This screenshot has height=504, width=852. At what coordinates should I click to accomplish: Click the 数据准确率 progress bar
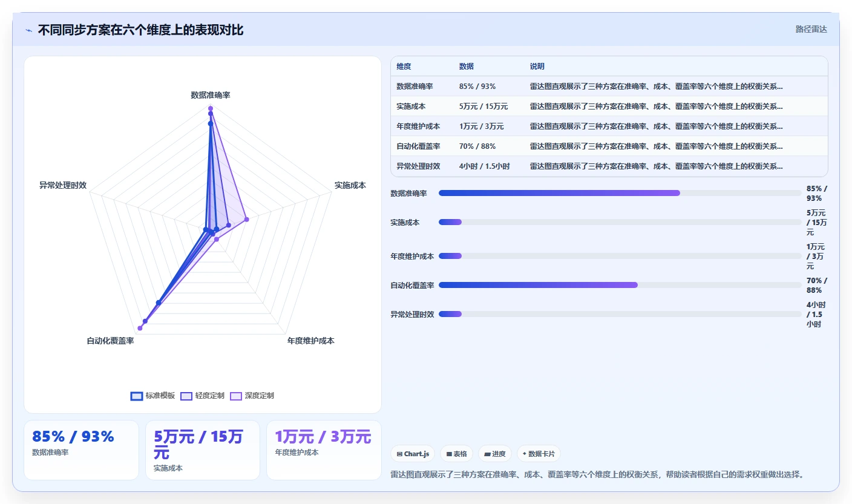pos(620,193)
